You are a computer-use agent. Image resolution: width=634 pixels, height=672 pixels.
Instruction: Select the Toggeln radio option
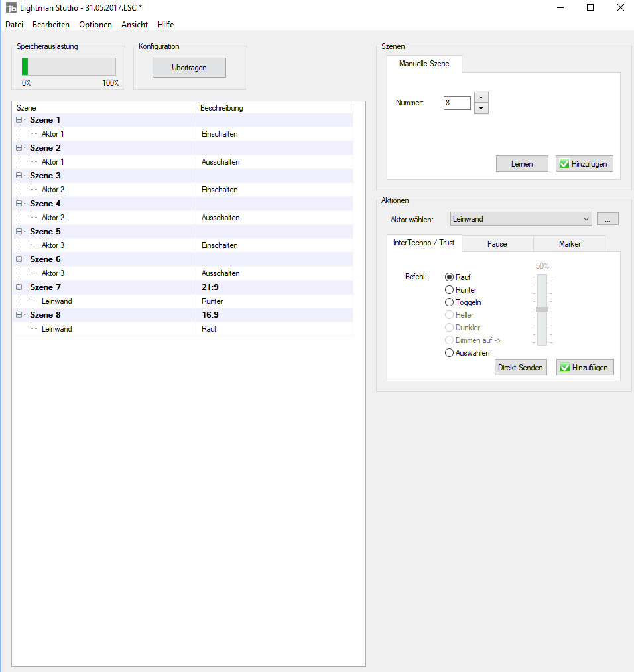pyautogui.click(x=450, y=302)
